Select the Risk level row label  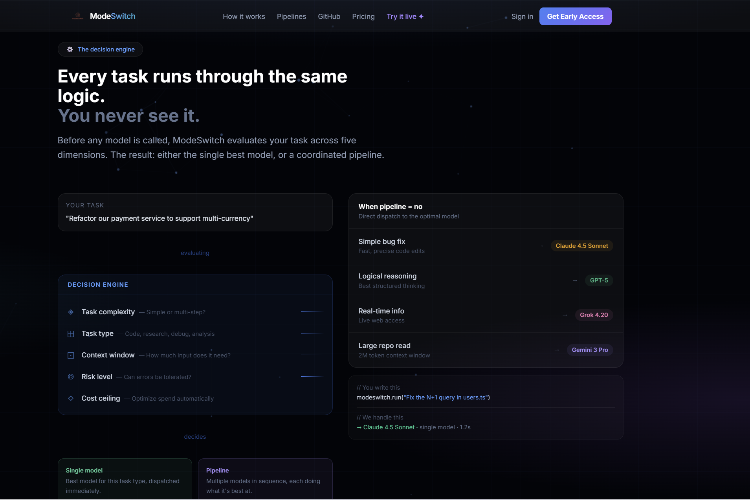[97, 377]
